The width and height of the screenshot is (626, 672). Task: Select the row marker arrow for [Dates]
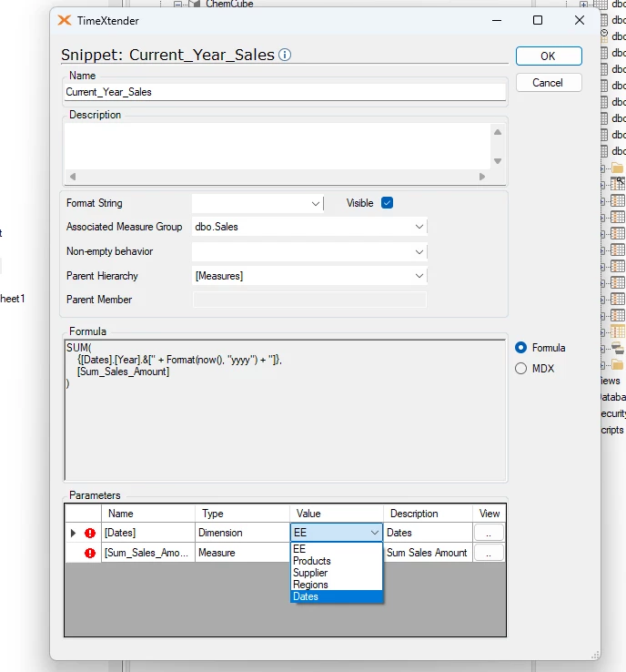click(73, 533)
